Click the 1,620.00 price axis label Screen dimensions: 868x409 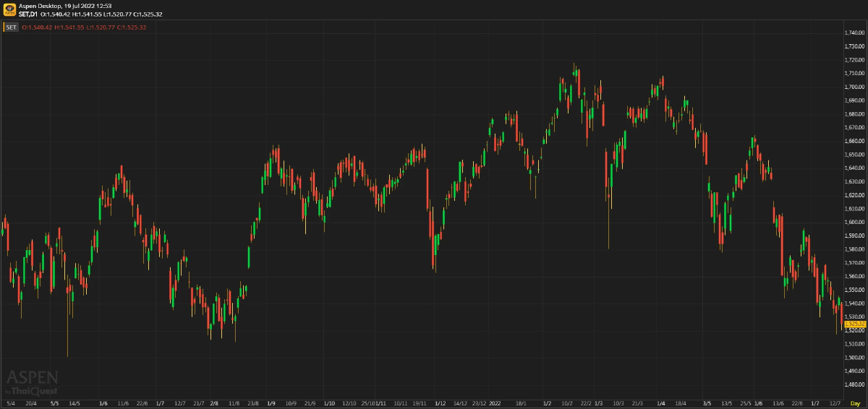tap(855, 195)
